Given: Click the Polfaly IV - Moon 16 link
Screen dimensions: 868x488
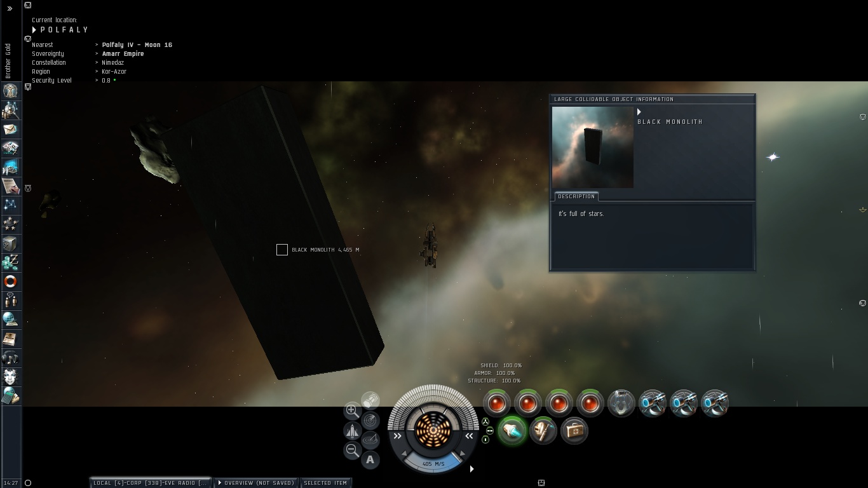Looking at the screenshot, I should click(137, 45).
